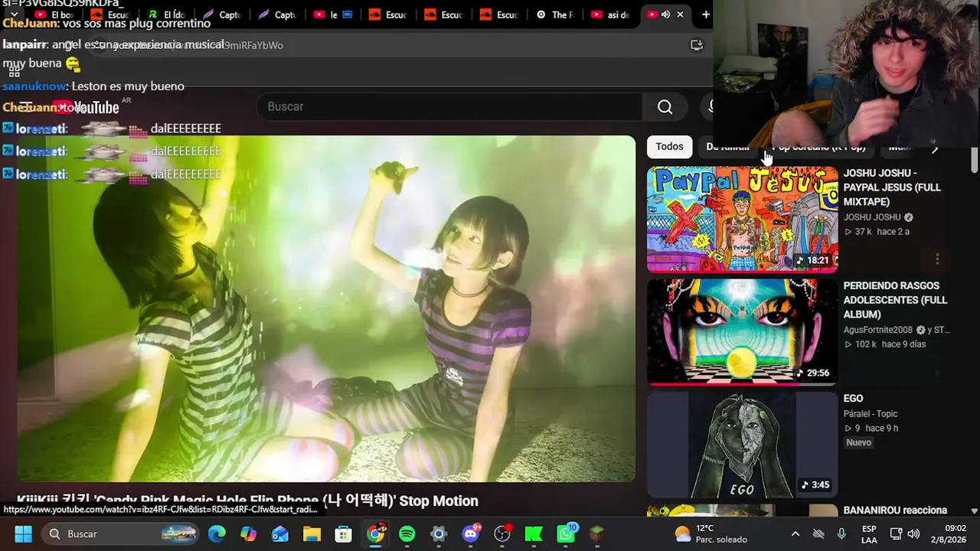Open the Windows Start menu
Viewport: 980px width, 551px height.
pos(23,533)
